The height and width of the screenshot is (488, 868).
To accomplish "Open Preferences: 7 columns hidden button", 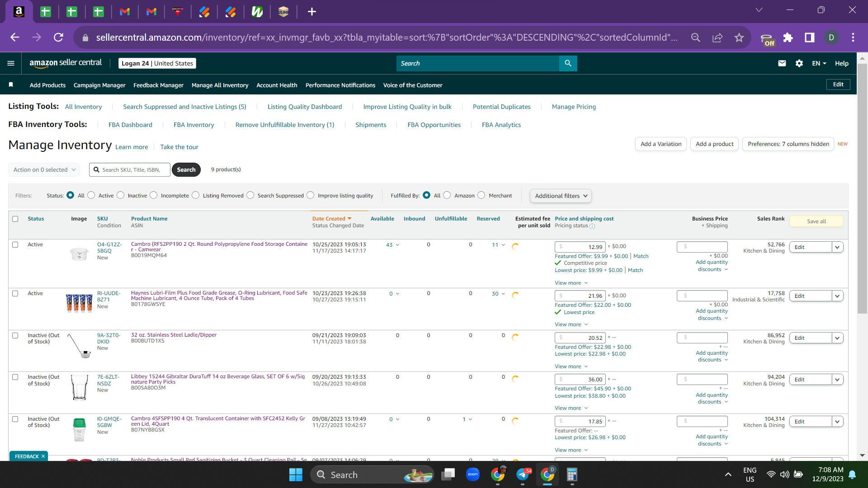I will [x=788, y=144].
